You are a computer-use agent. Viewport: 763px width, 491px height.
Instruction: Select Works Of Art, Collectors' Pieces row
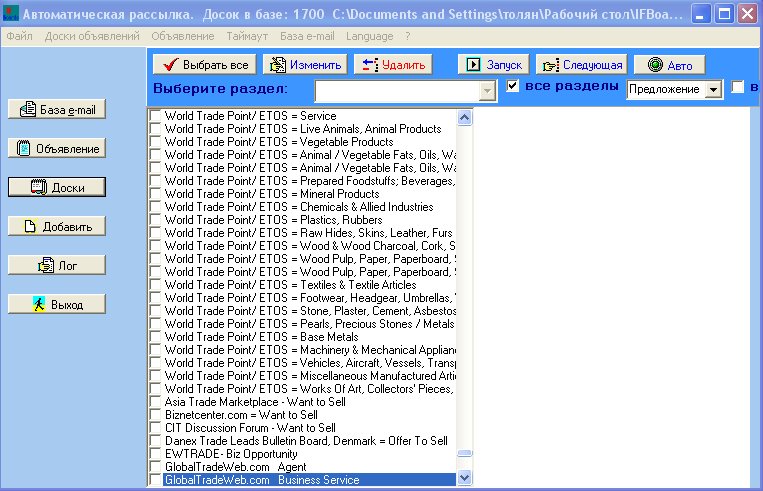[309, 389]
